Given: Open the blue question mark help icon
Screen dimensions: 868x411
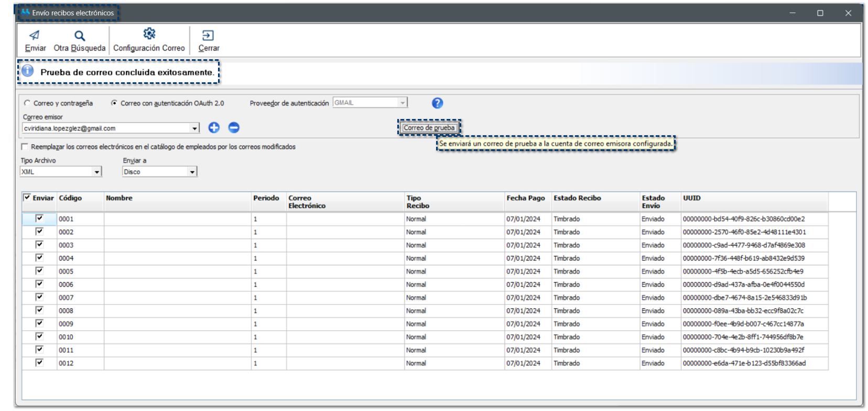Looking at the screenshot, I should [x=437, y=103].
